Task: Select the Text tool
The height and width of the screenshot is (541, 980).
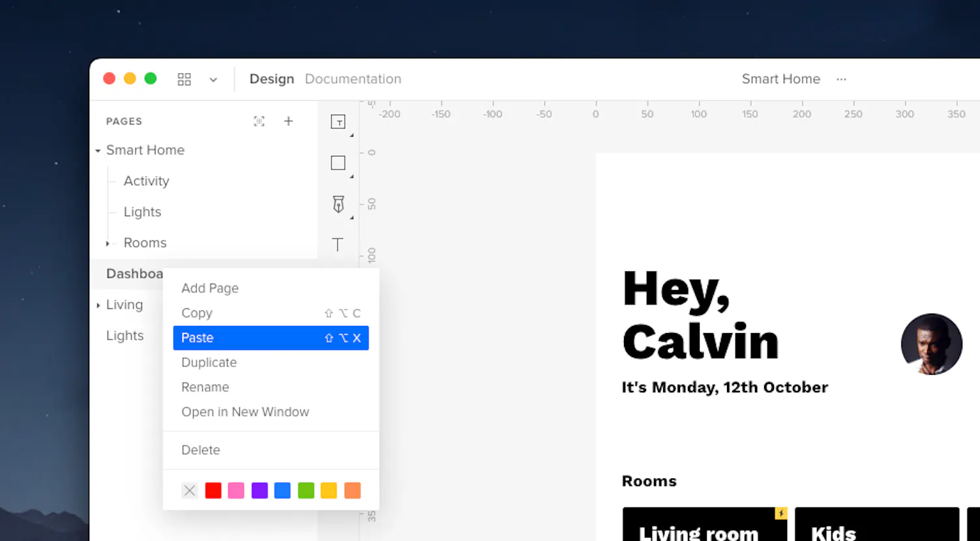Action: point(337,244)
